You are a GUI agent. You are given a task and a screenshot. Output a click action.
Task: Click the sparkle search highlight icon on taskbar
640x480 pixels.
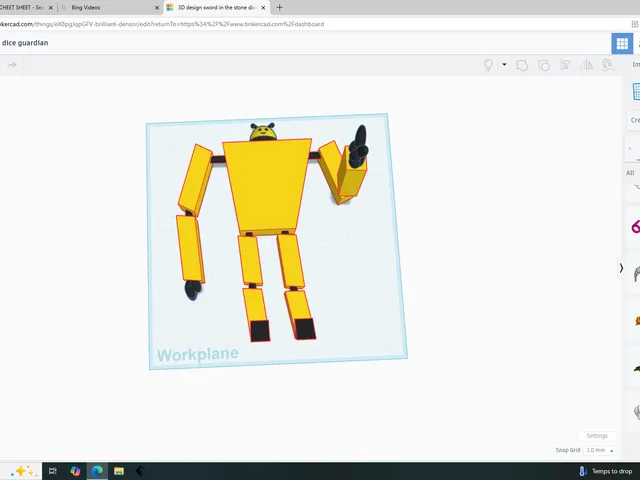[x=23, y=471]
